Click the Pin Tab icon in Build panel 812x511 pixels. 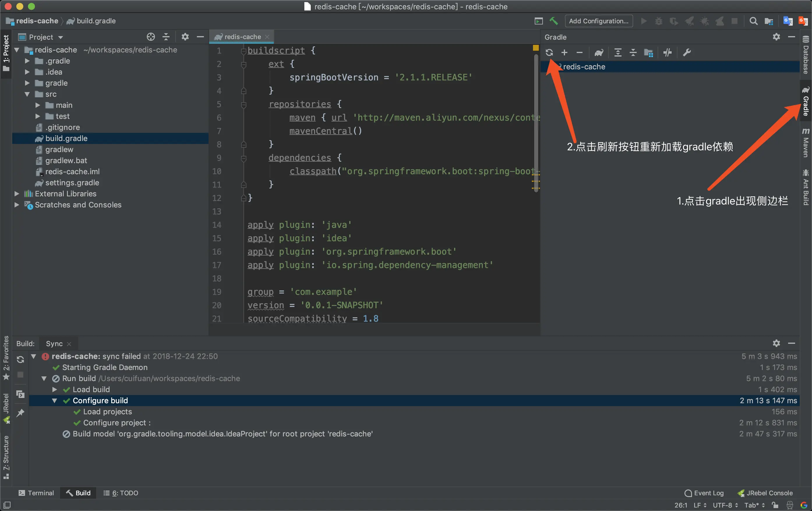(20, 413)
